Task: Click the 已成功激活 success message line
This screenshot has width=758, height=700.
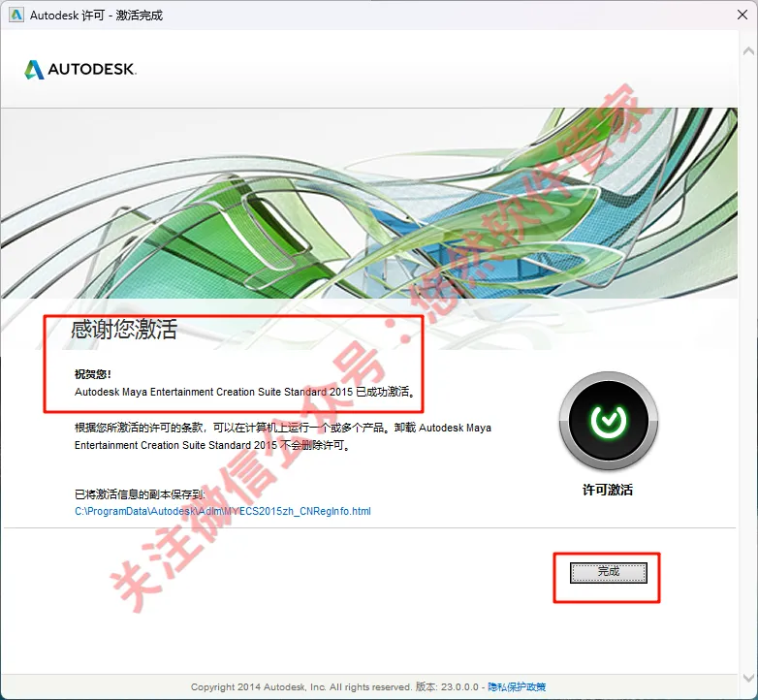Action: 245,392
